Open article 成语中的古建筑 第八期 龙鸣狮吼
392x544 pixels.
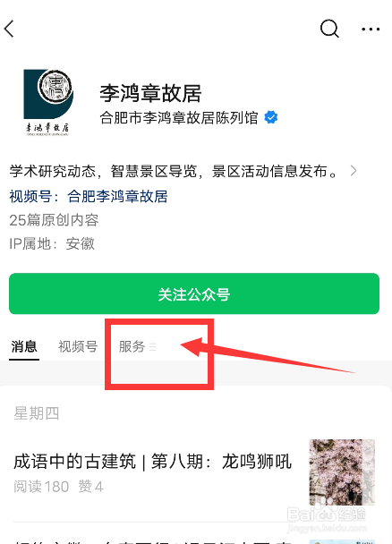coord(153,462)
